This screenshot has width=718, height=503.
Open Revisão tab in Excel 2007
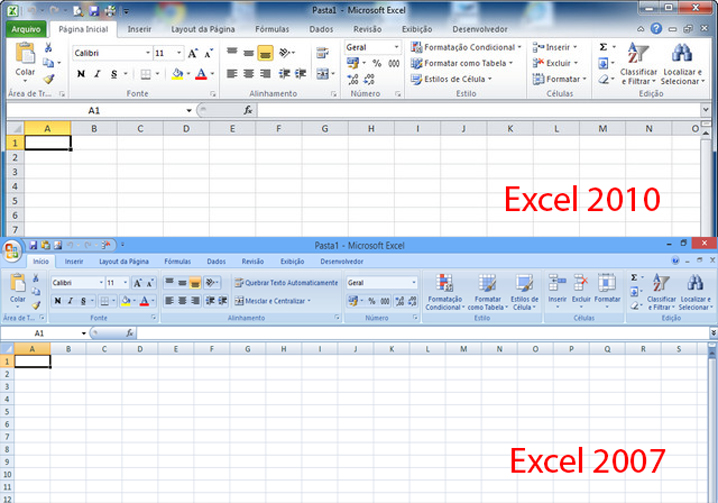coord(252,261)
